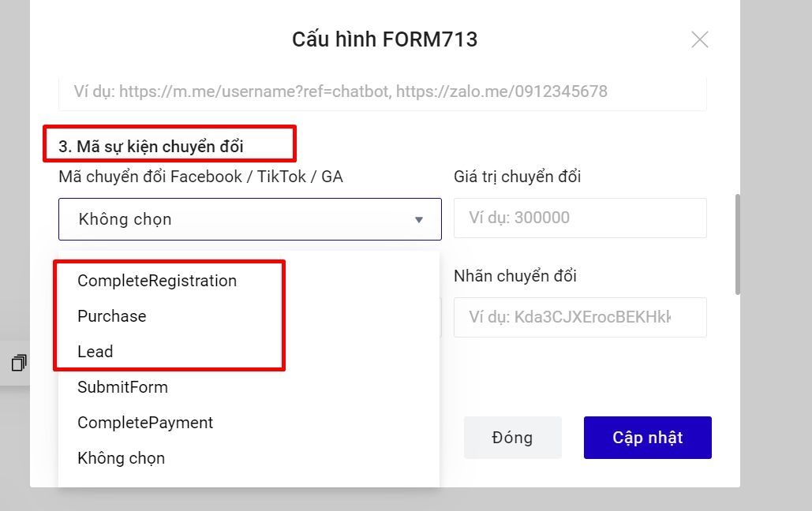The image size is (812, 511).
Task: Click the copy icon on left edge
Action: point(19,363)
